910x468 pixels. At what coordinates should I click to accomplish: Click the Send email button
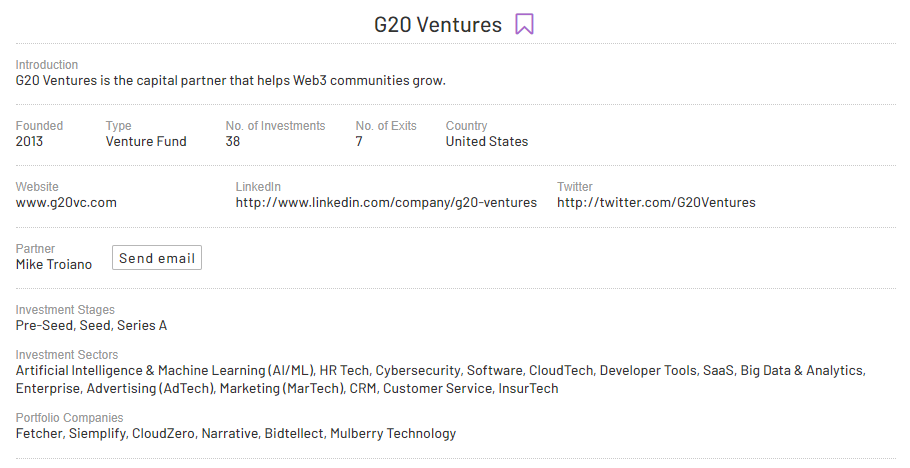pyautogui.click(x=157, y=258)
